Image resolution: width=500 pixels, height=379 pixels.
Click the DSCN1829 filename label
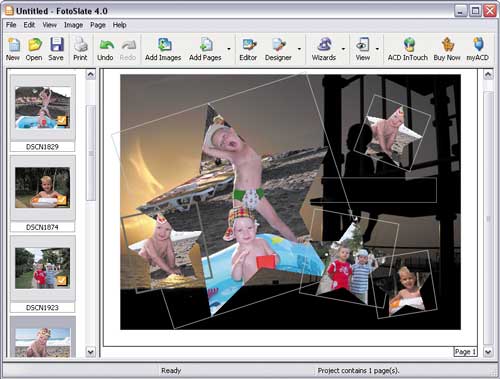(x=42, y=147)
